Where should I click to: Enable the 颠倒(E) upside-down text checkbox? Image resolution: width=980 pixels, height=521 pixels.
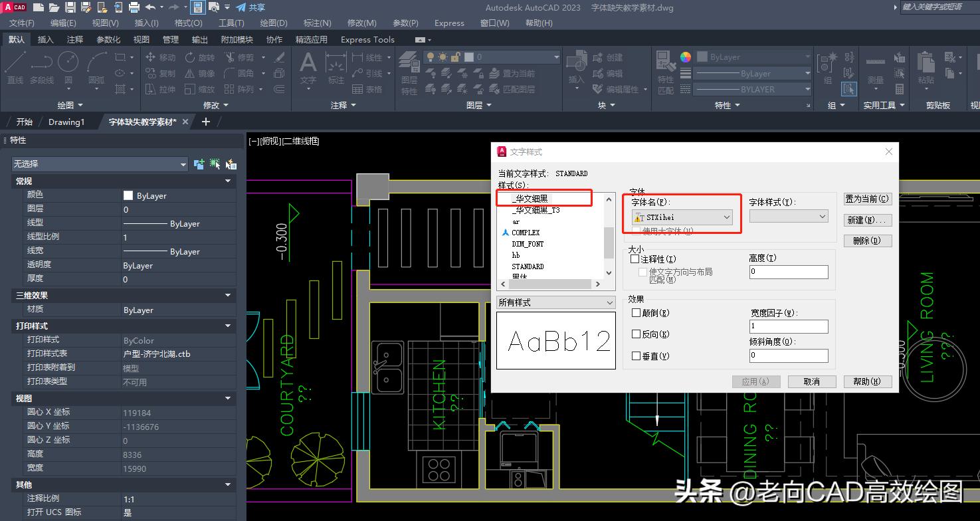pyautogui.click(x=636, y=312)
